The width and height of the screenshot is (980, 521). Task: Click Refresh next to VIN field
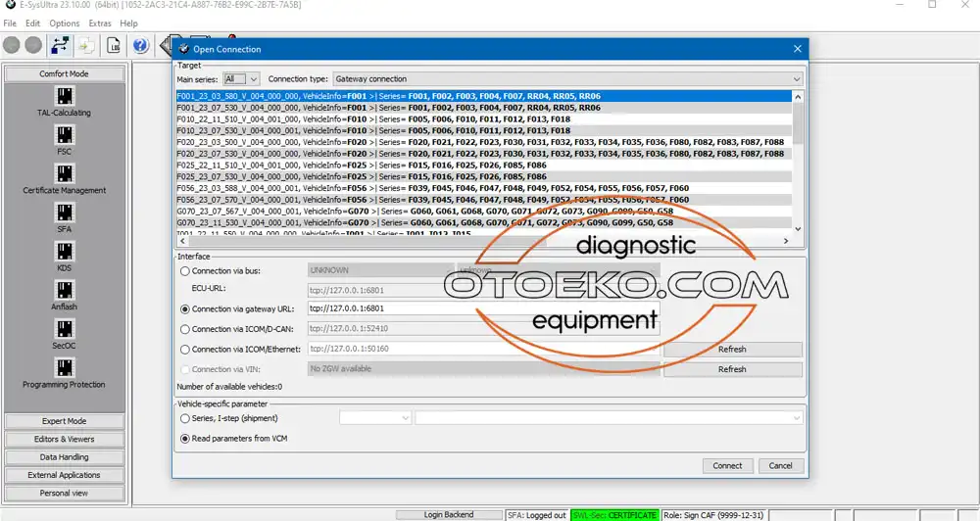(x=732, y=369)
